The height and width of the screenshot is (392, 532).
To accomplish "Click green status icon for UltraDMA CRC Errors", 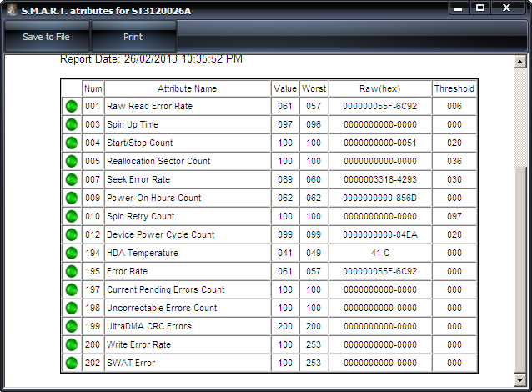I will point(72,326).
